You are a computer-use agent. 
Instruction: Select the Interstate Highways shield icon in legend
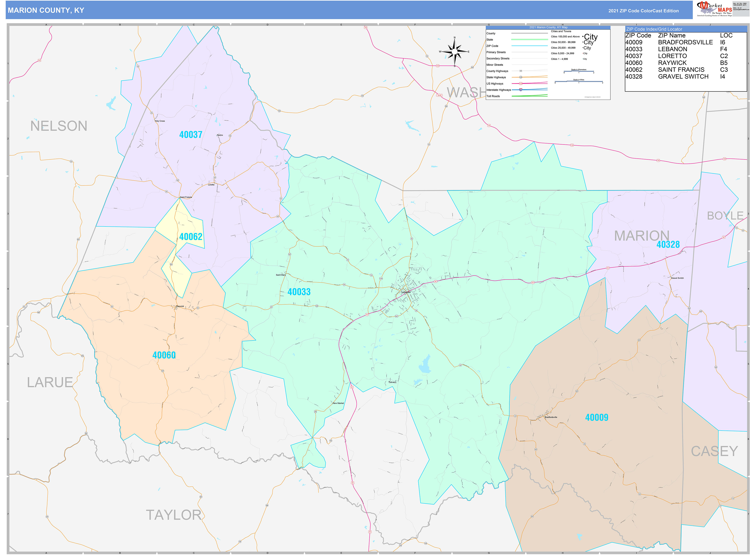pyautogui.click(x=521, y=90)
